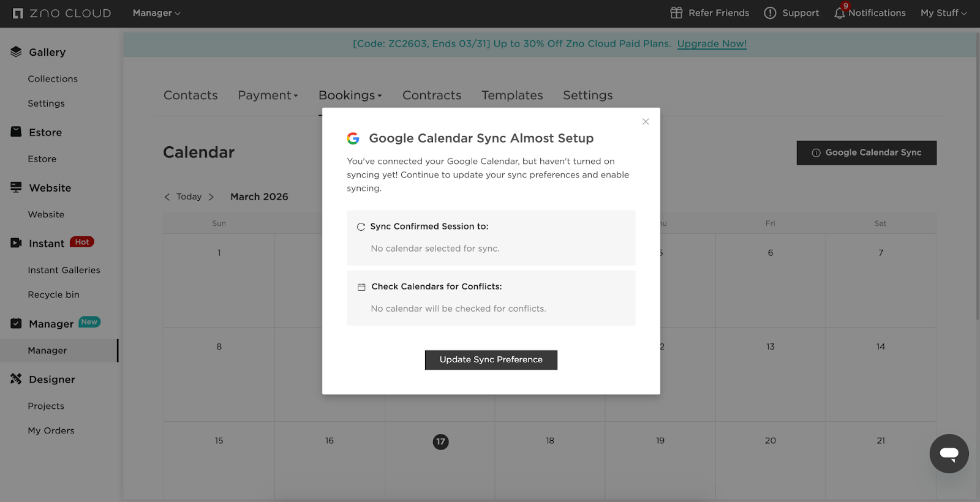
Task: Click the Website monitor icon in sidebar
Action: (16, 187)
